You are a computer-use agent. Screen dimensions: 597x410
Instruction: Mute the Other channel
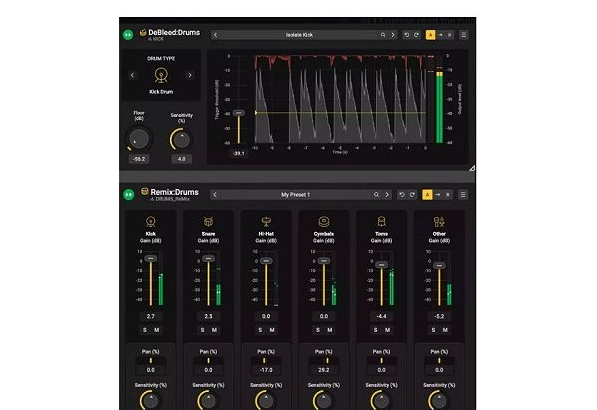point(445,330)
